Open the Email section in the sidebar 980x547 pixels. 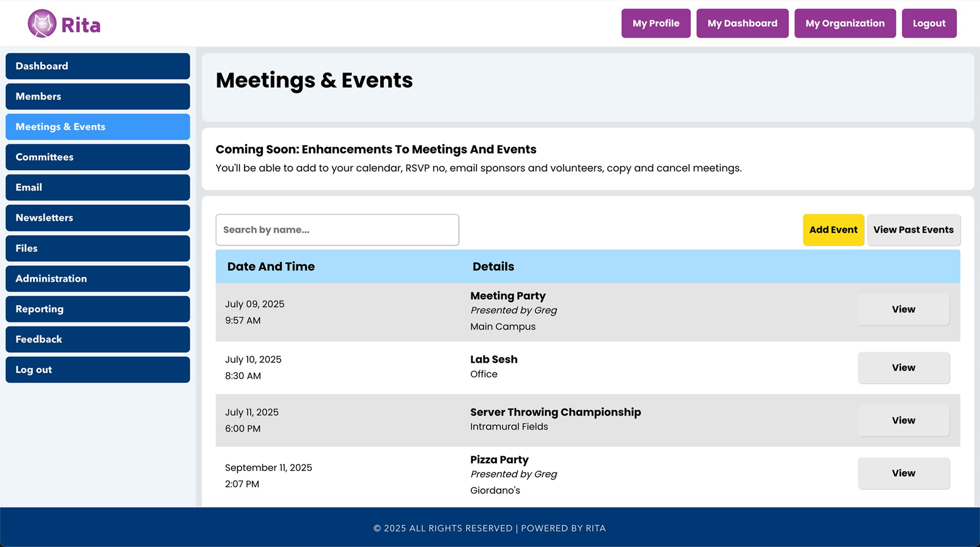98,187
